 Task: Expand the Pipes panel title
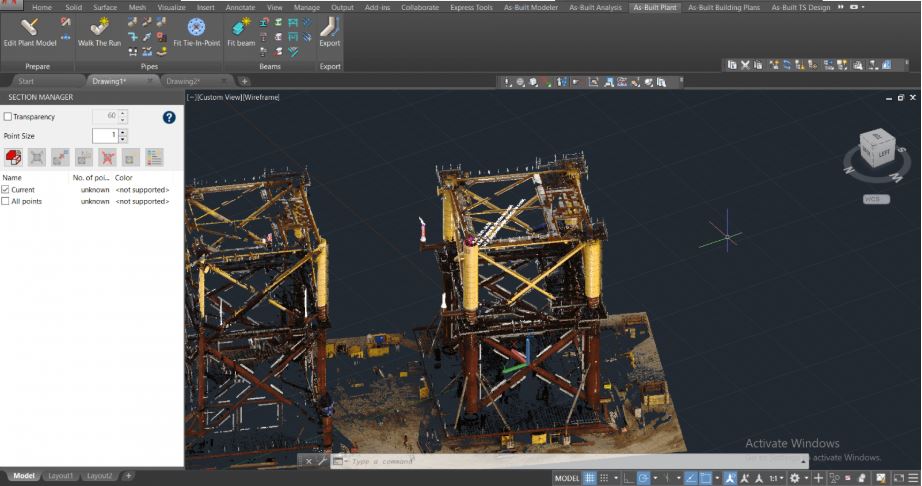[149, 66]
